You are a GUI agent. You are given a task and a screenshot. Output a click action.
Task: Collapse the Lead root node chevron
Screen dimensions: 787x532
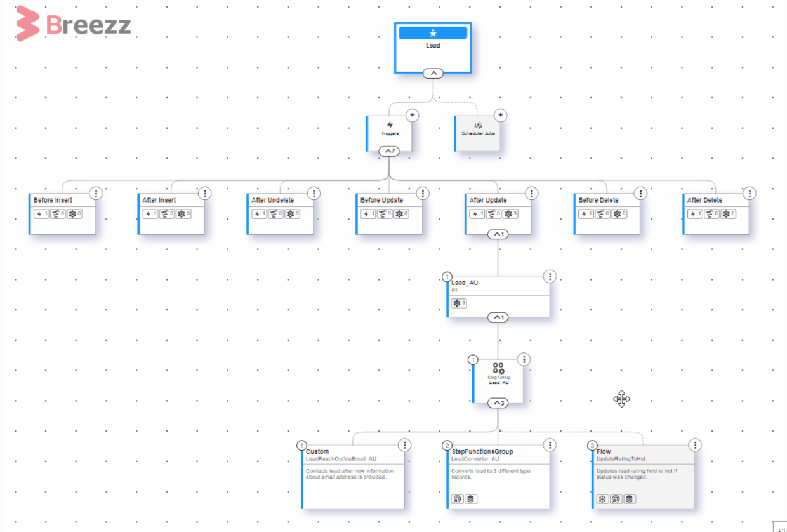[x=433, y=74]
